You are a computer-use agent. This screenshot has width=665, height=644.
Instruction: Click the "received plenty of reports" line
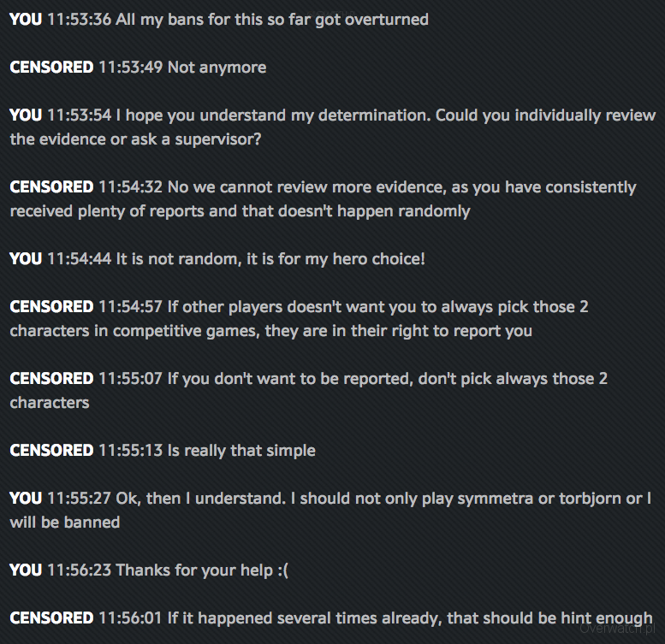coord(240,210)
